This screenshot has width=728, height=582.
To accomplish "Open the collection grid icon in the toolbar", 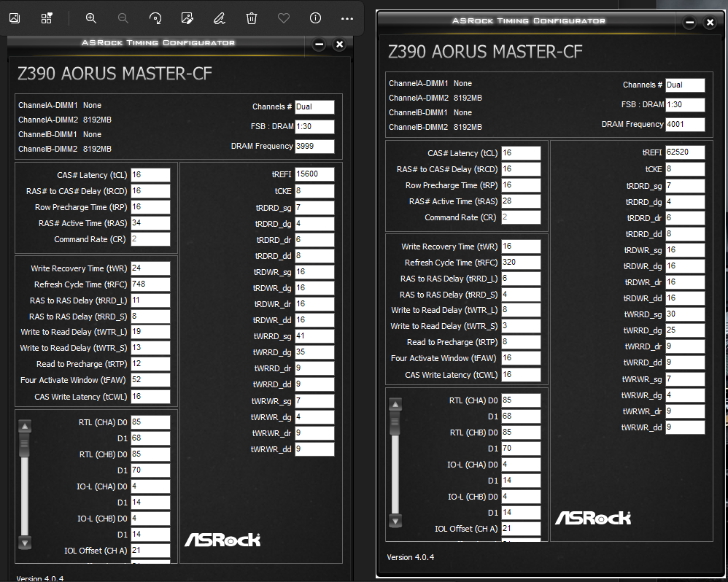I will coord(47,18).
